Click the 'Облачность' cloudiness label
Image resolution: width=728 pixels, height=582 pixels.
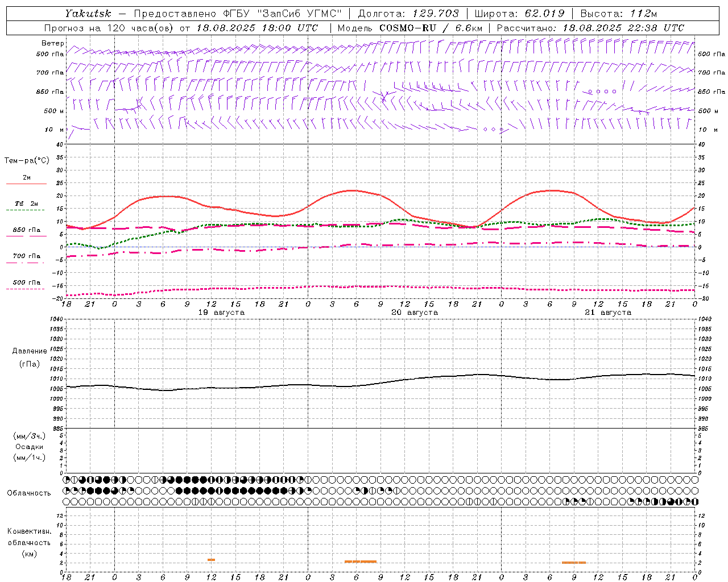pos(29,493)
